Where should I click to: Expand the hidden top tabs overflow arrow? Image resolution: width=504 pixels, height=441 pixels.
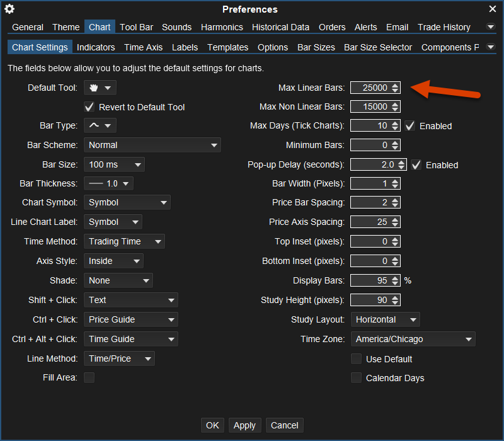coord(491,27)
